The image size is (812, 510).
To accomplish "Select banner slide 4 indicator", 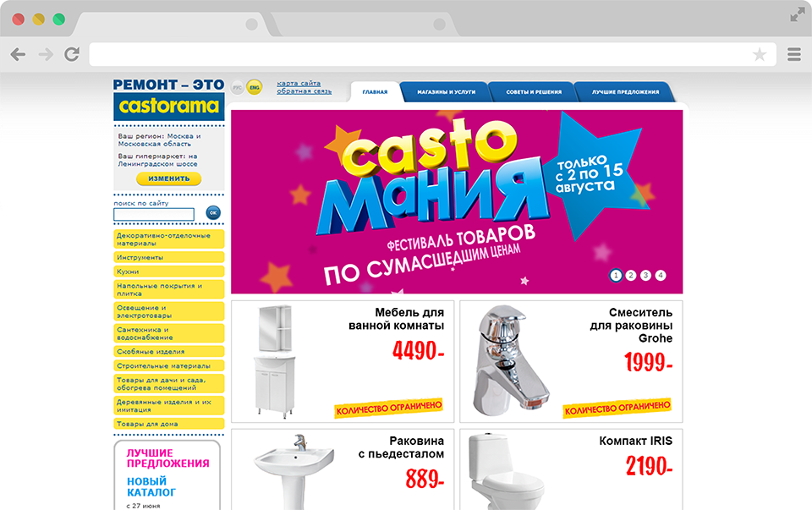I will tap(661, 276).
